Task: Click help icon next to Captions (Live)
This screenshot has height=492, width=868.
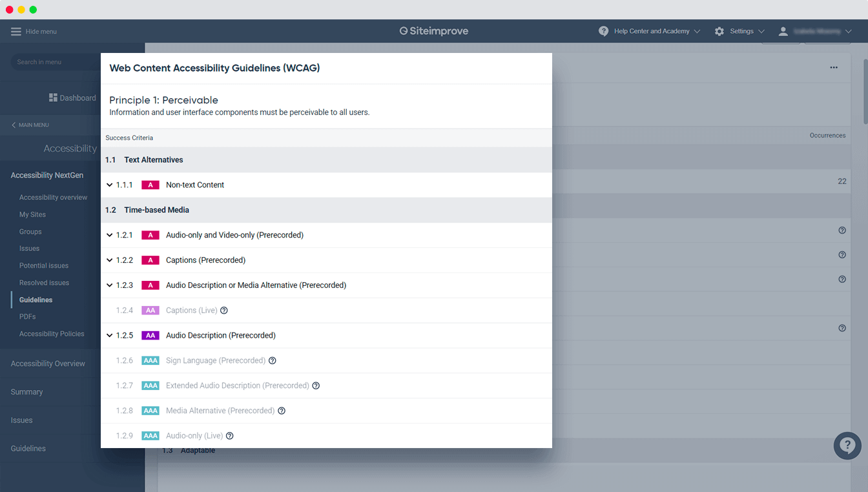Action: [x=224, y=311]
